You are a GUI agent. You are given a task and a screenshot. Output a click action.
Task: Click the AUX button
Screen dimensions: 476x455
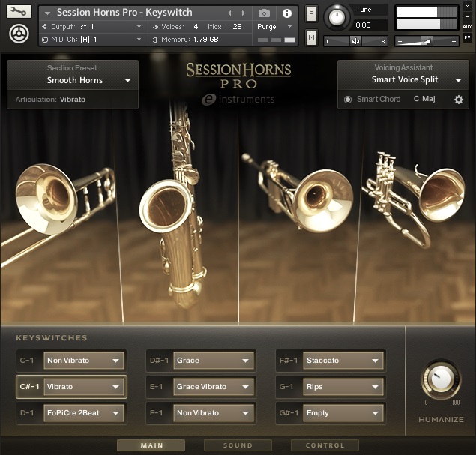[x=467, y=27]
